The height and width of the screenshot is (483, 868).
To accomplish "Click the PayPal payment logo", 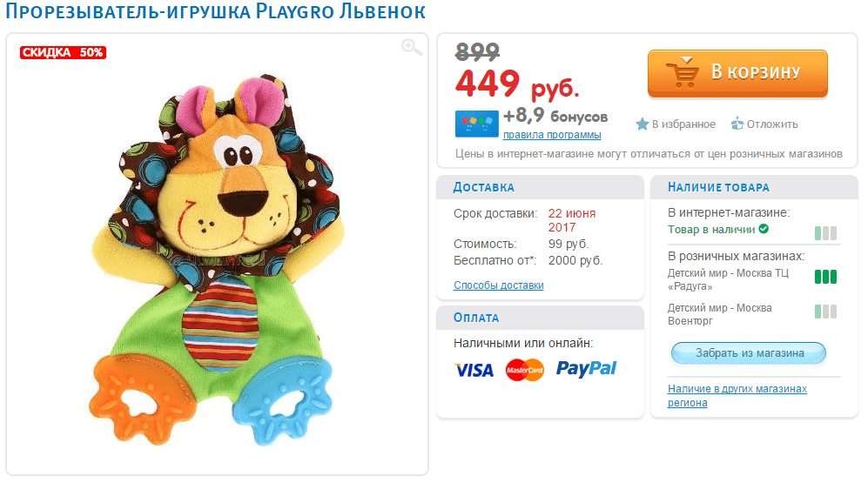I will tap(586, 368).
